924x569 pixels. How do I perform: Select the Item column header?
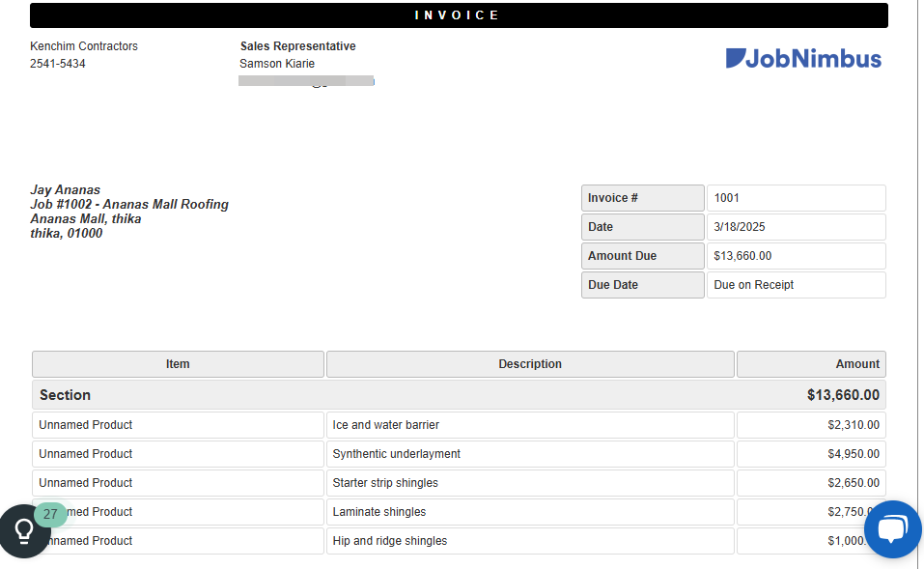pos(178,364)
